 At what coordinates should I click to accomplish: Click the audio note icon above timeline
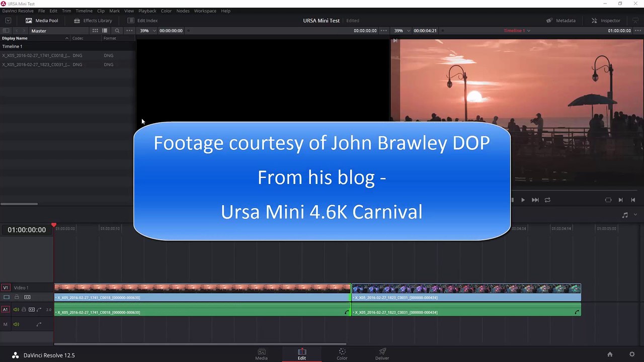(x=625, y=215)
